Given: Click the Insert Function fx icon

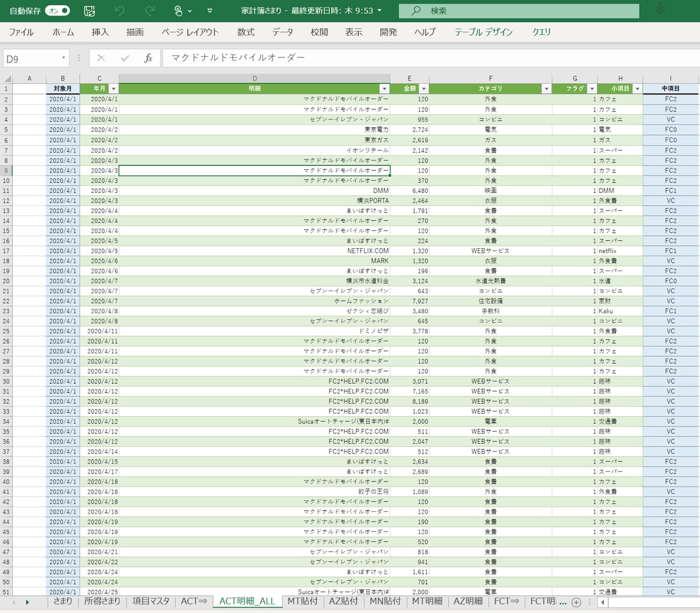Looking at the screenshot, I should coord(148,58).
